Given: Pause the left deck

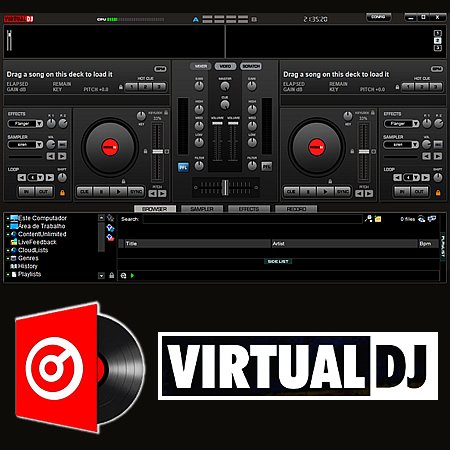Looking at the screenshot, I should [x=102, y=192].
